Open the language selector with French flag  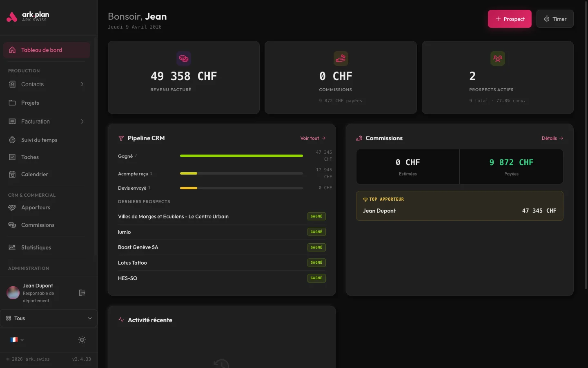[16, 340]
